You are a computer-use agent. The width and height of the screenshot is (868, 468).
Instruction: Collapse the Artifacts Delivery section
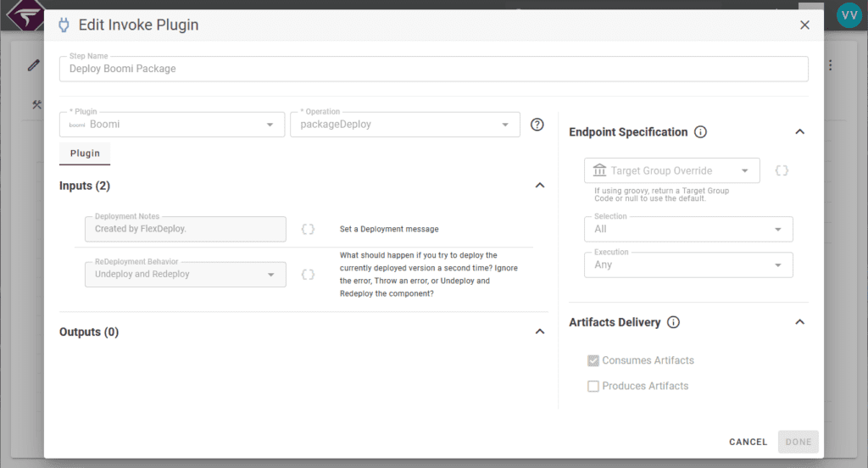click(x=800, y=322)
